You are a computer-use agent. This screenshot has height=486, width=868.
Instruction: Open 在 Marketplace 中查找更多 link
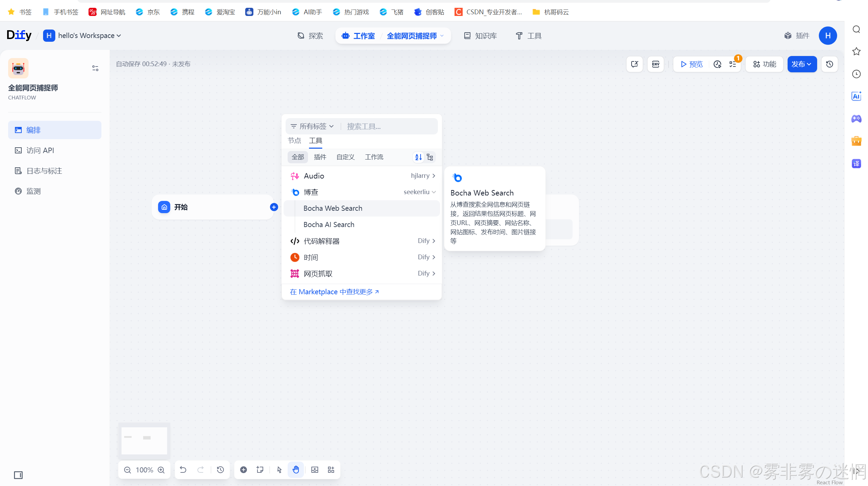pos(334,292)
